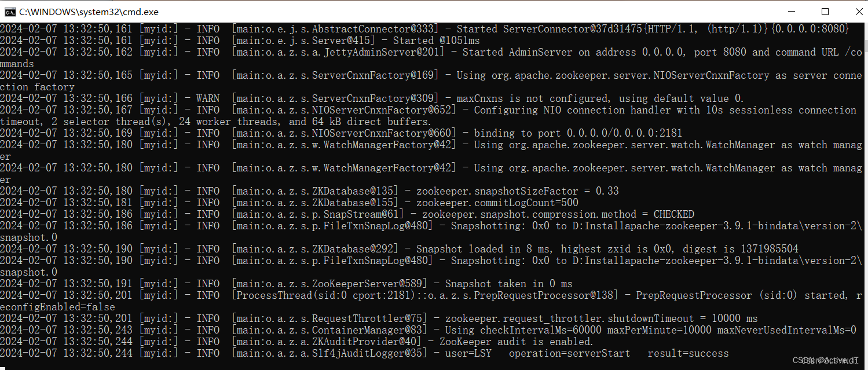This screenshot has width=868, height=370.
Task: Click the text 'Started @1051ms'
Action: [x=437, y=41]
